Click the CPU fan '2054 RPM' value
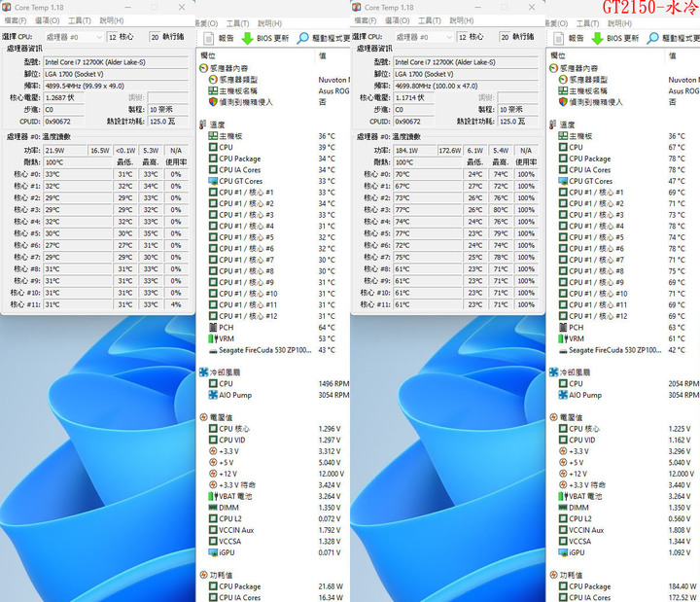Image resolution: width=700 pixels, height=602 pixels. (683, 383)
